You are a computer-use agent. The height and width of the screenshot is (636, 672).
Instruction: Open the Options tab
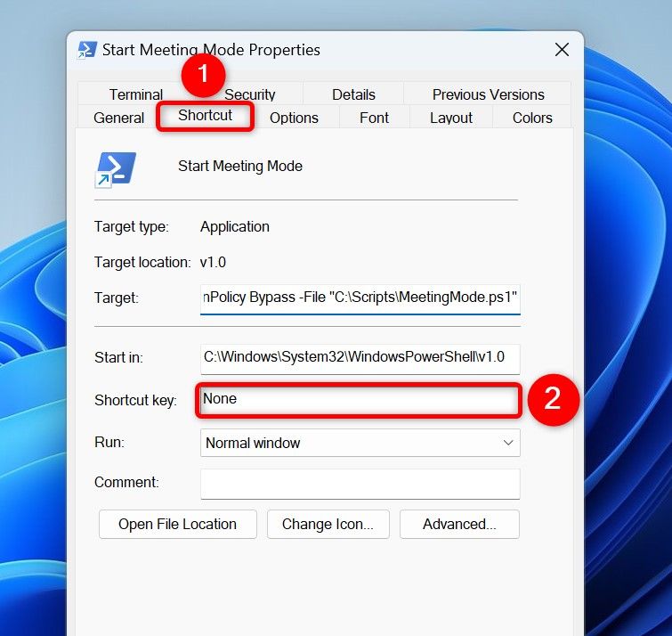pyautogui.click(x=294, y=118)
